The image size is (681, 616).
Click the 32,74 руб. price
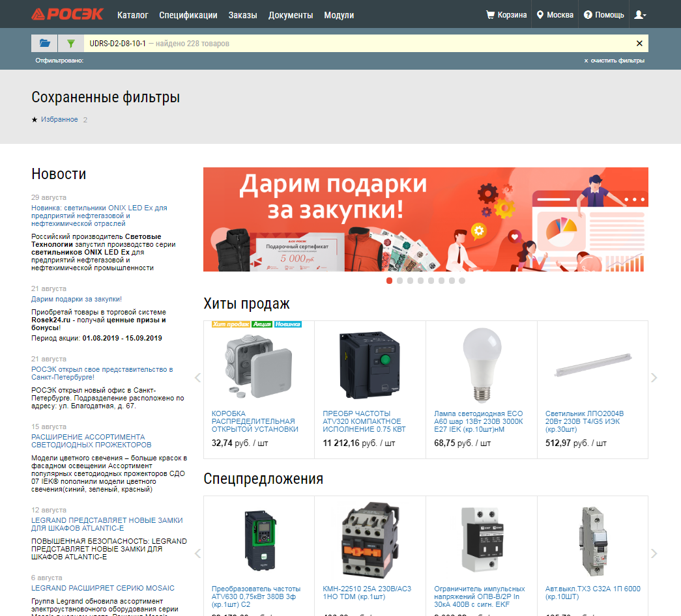pyautogui.click(x=240, y=443)
